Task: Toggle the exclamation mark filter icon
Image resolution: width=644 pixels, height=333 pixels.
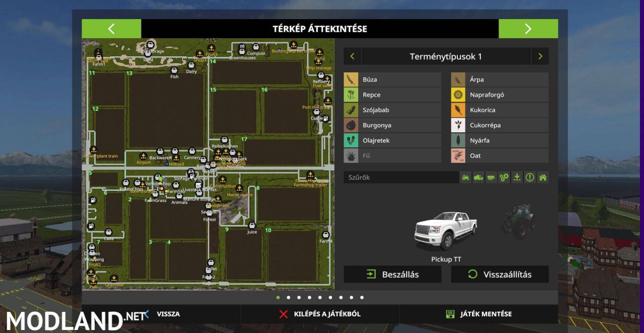Action: tap(530, 178)
